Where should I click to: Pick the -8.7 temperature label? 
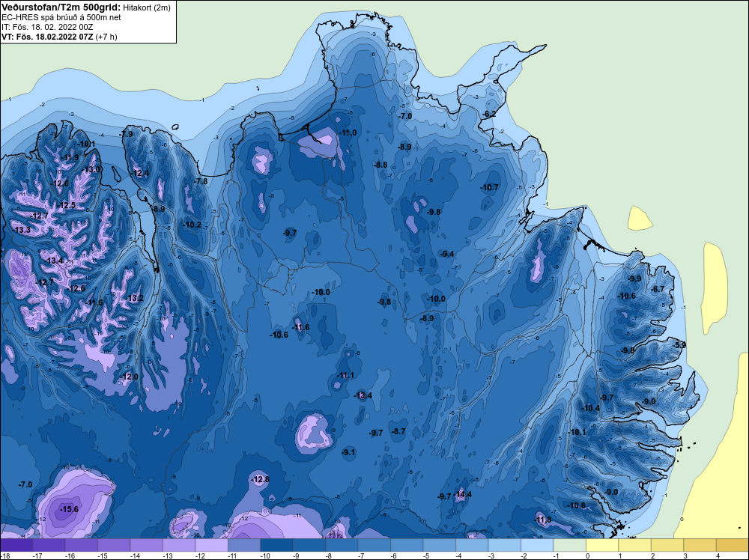[398, 431]
